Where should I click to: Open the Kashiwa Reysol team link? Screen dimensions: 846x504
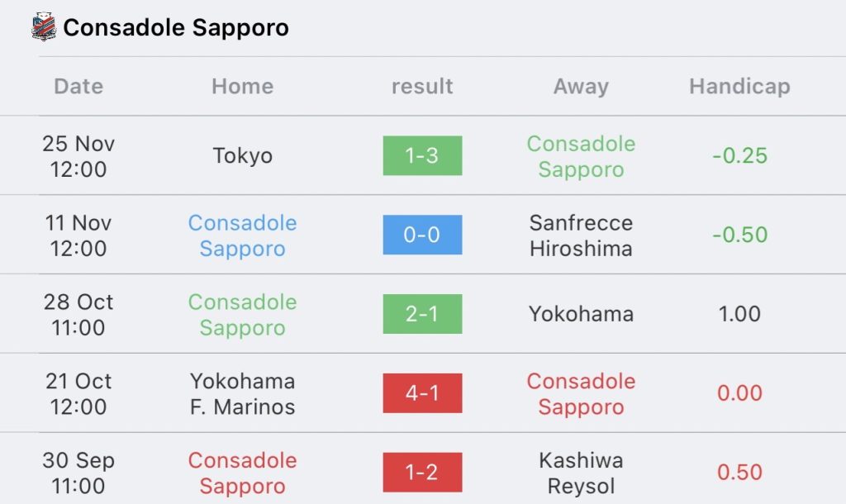tap(581, 473)
